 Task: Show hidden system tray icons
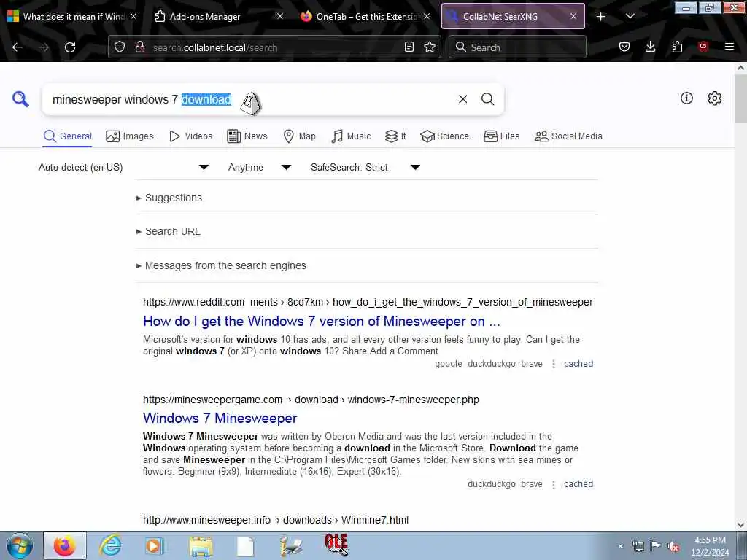pyautogui.click(x=620, y=547)
